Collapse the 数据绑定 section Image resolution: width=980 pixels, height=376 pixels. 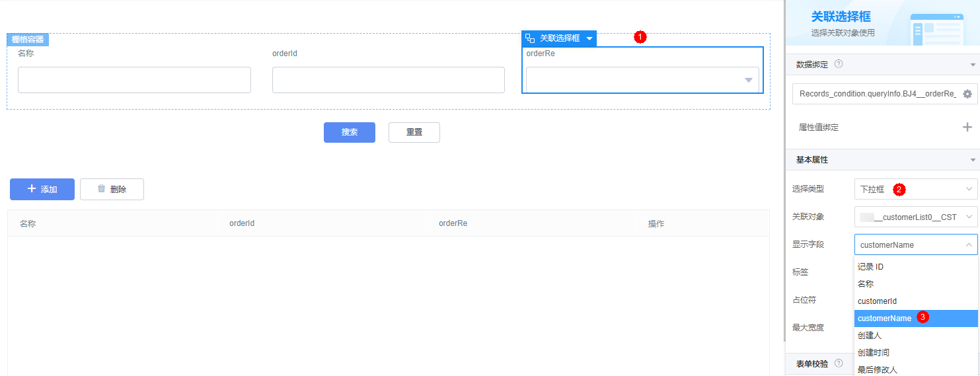pyautogui.click(x=973, y=65)
